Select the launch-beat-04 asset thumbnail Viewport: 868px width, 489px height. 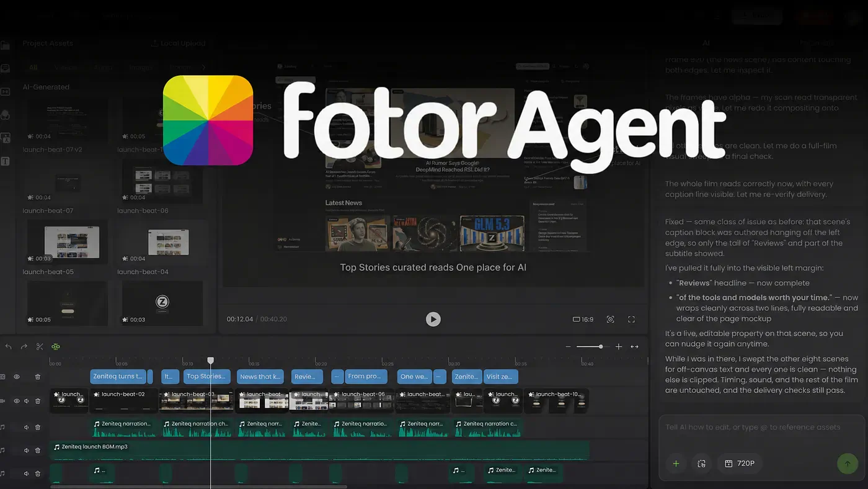(162, 241)
